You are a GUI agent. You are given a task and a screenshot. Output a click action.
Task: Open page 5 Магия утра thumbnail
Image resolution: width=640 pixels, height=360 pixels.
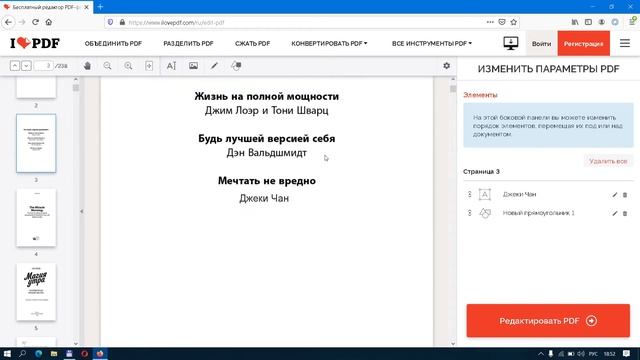coord(36,292)
